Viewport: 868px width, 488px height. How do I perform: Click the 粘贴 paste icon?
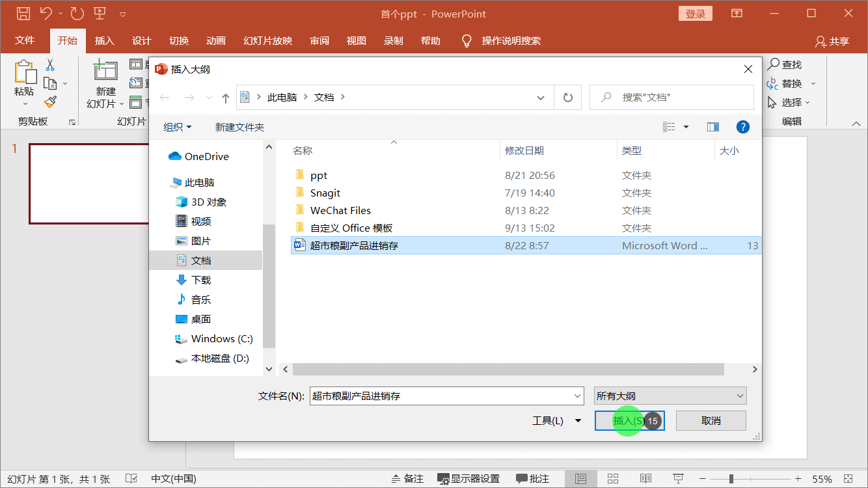25,71
